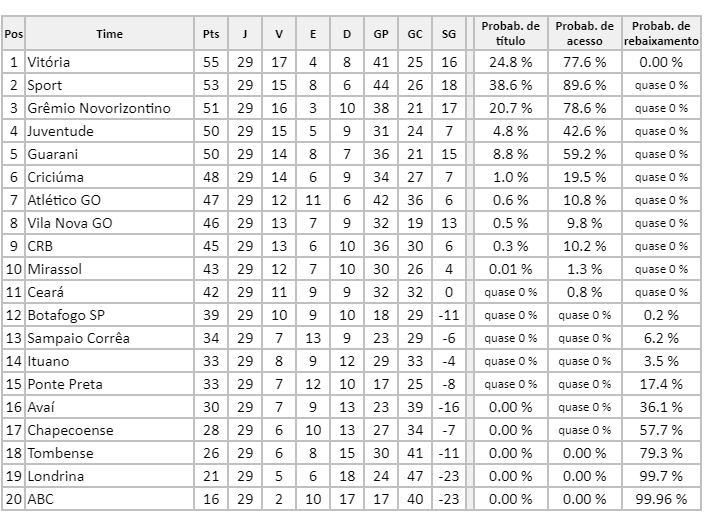Viewport: 711px width, 512px height.
Task: Click the Probab. de rebaixamento header
Action: (661, 34)
